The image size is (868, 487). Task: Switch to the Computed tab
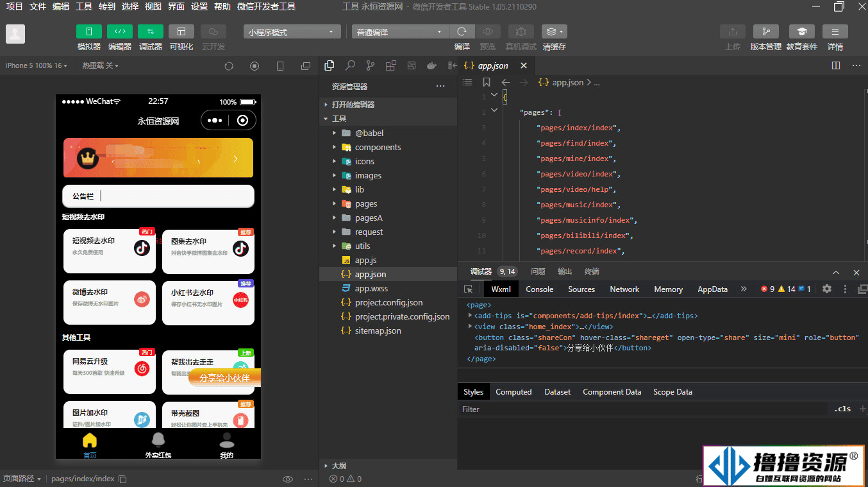tap(513, 392)
